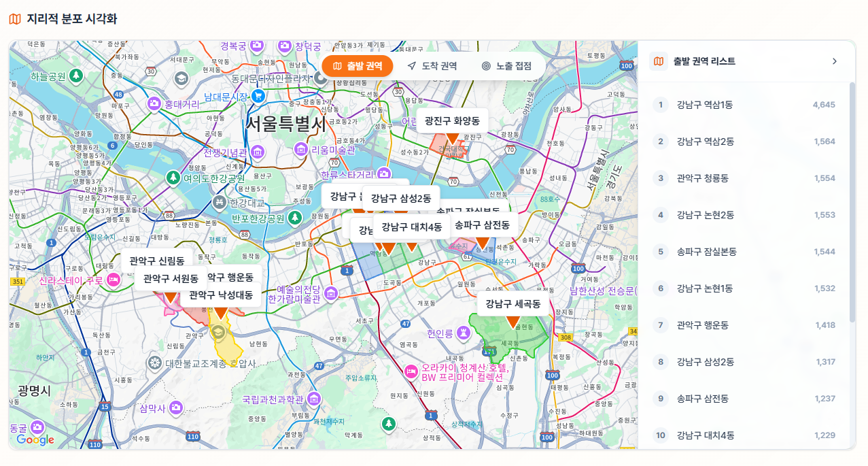Click the 강남구 세곡동 map marker
The image size is (868, 466).
coord(512,320)
